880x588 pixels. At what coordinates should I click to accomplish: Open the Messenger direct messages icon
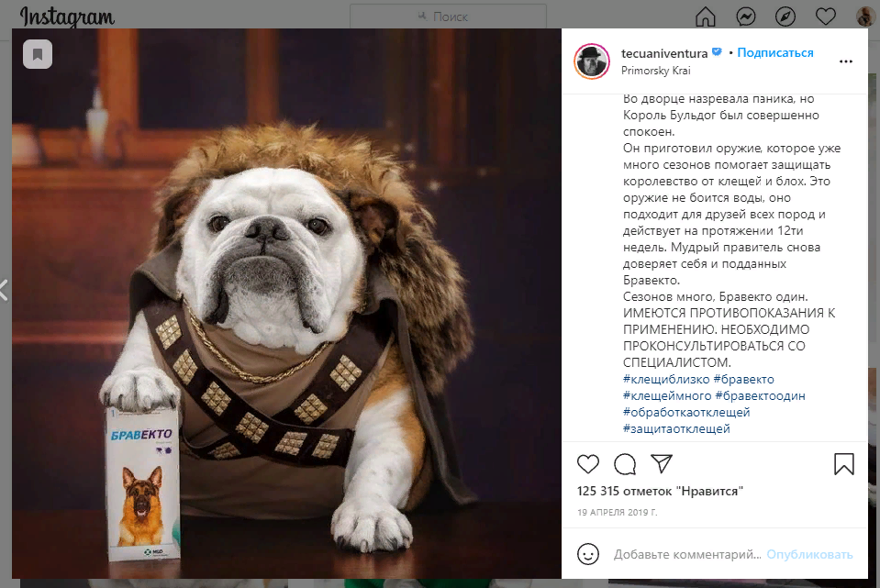pos(746,17)
